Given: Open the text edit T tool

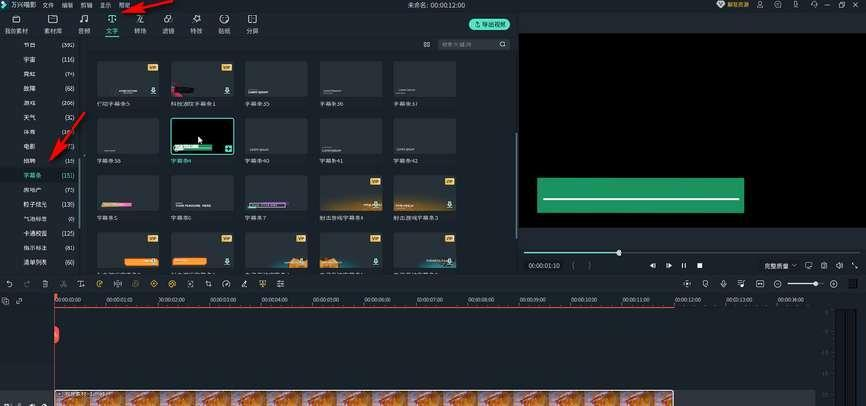Looking at the screenshot, I should click(81, 284).
